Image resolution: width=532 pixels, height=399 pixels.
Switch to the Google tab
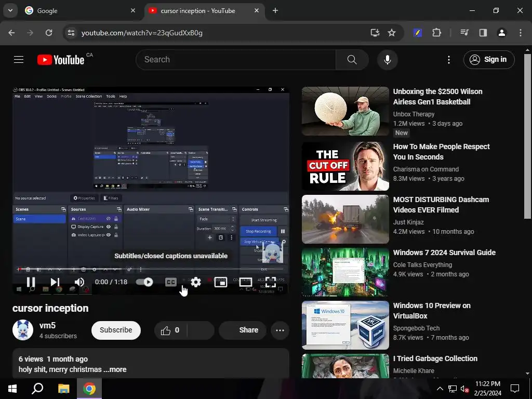[x=81, y=11]
